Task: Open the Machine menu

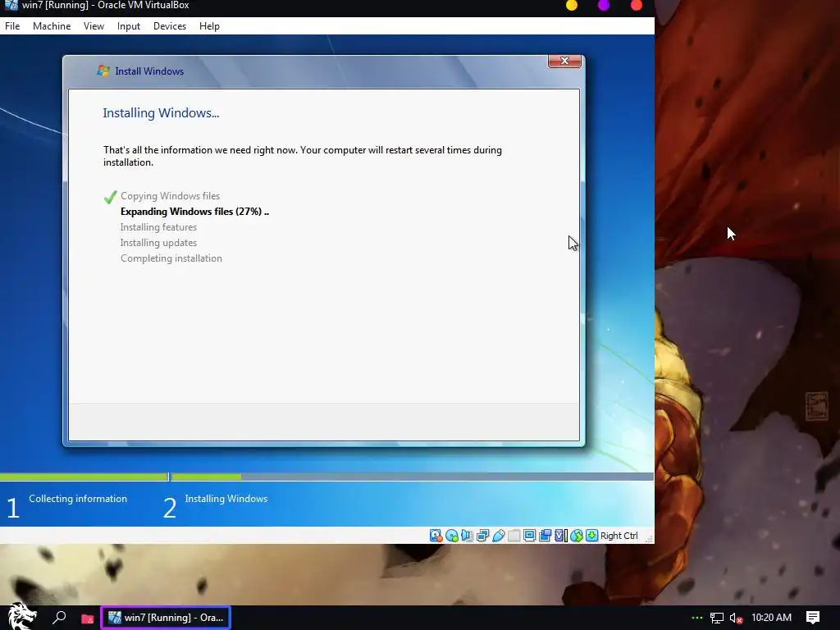Action: pyautogui.click(x=52, y=25)
